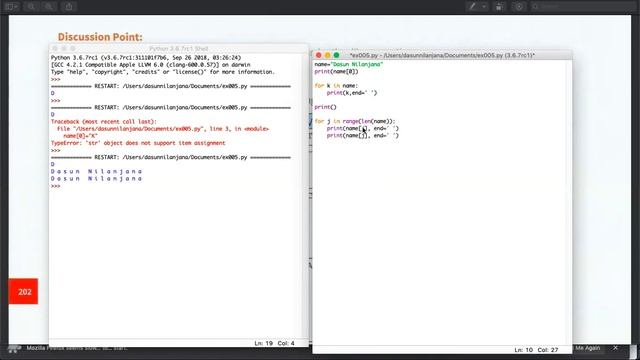Select the markup pen highlight tool
Image resolution: width=640 pixels, height=360 pixels.
[x=472, y=7]
